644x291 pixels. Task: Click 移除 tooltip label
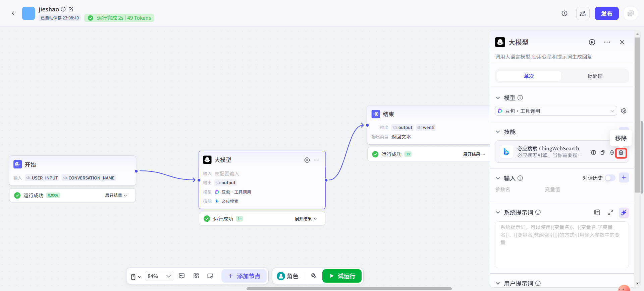pos(621,138)
